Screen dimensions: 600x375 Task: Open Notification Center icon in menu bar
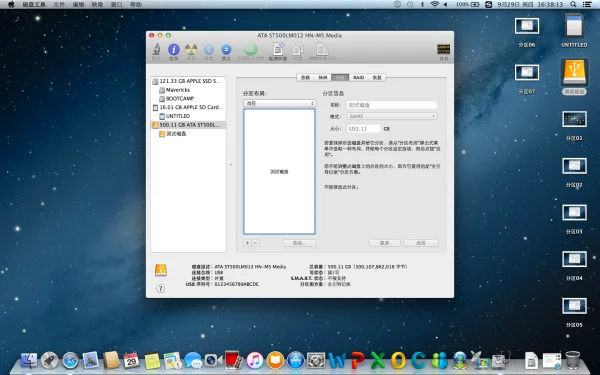tap(587, 5)
